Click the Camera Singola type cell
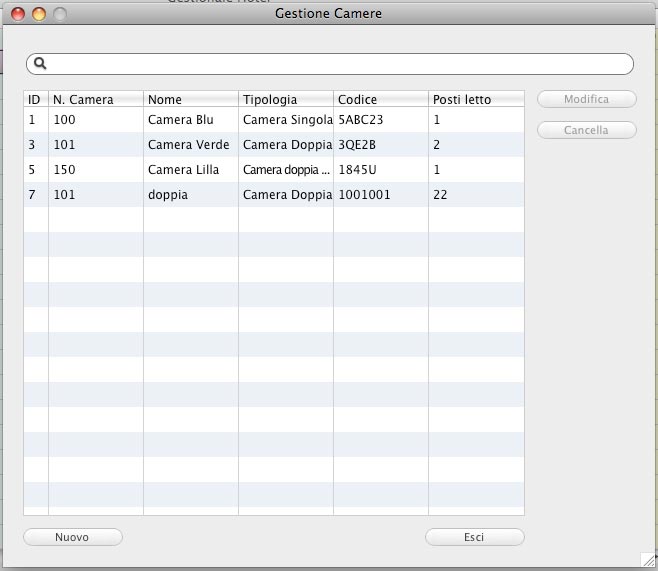This screenshot has width=658, height=571. coord(286,120)
